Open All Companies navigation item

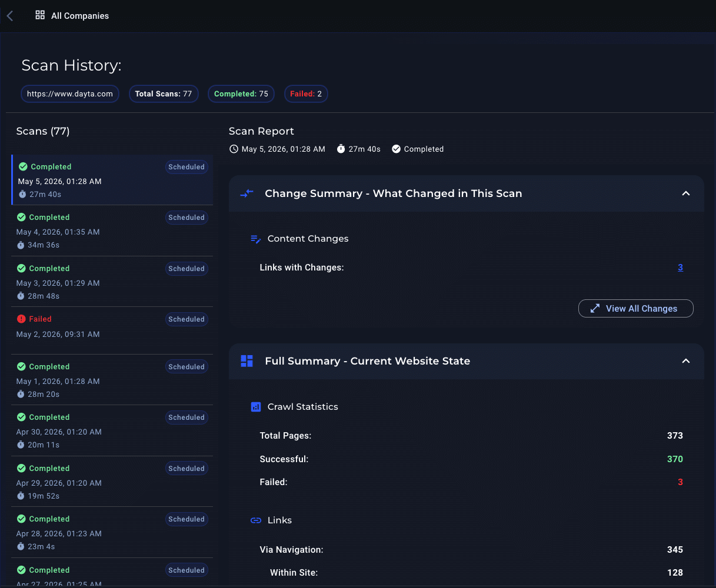(72, 16)
